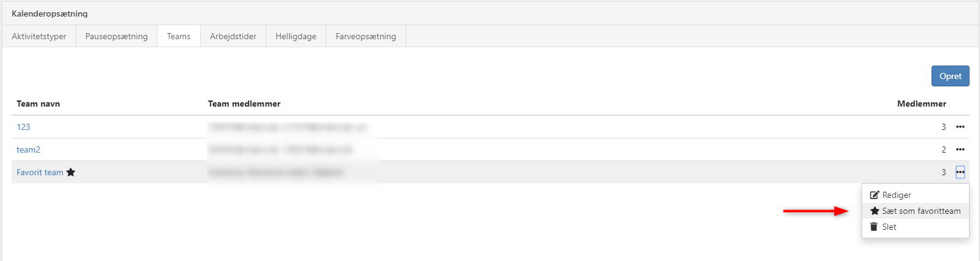Screen dimensions: 980x261
Task: Click the pencil edit icon beside Rediger
Action: [875, 195]
